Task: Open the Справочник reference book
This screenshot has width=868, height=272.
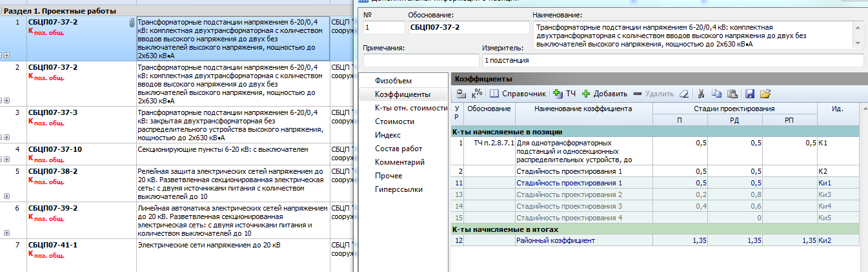Action: tap(518, 94)
